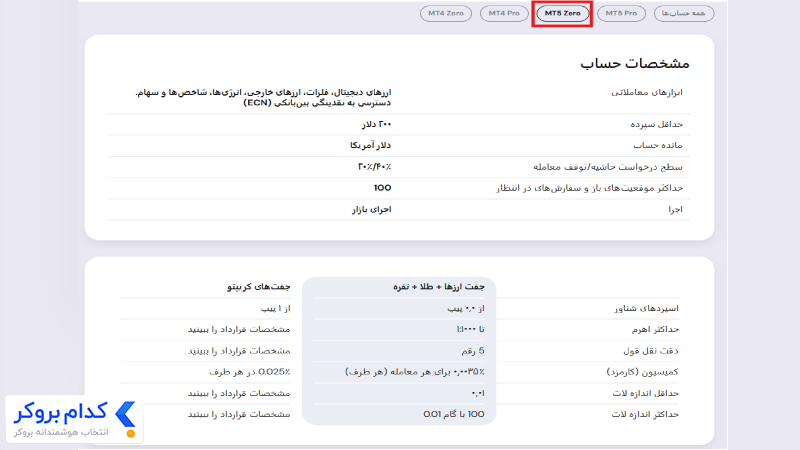Switch to the MT4 Zero tab

[x=445, y=13]
